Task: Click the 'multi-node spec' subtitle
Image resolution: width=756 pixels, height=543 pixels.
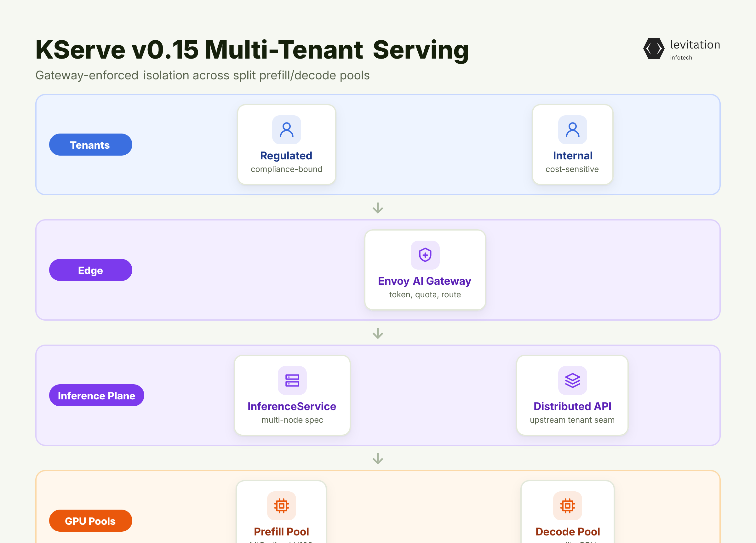Action: click(x=292, y=420)
